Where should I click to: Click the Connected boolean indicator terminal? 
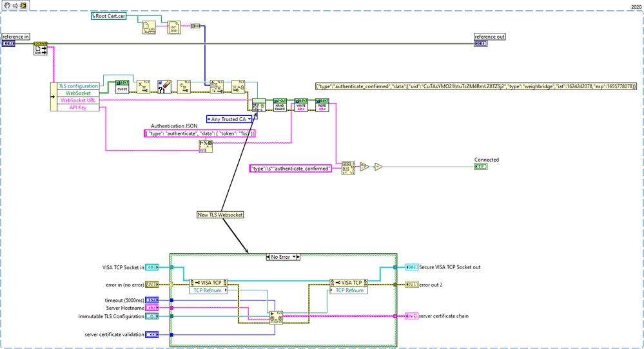(x=480, y=167)
